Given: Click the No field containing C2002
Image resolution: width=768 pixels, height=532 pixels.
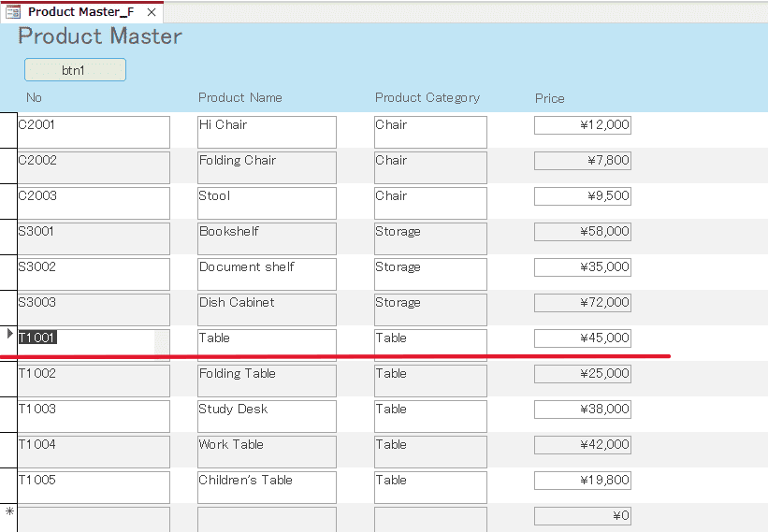Looking at the screenshot, I should pos(94,167).
